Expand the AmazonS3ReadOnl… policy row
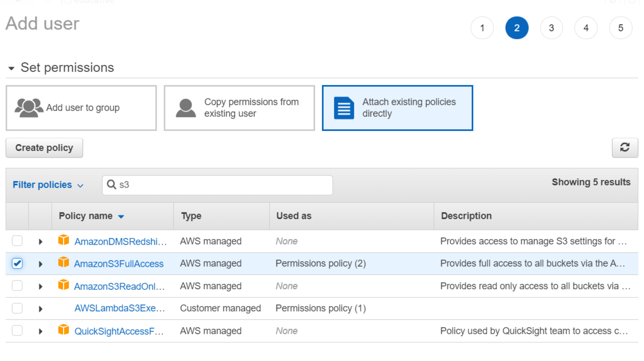The height and width of the screenshot is (361, 644). (x=41, y=287)
